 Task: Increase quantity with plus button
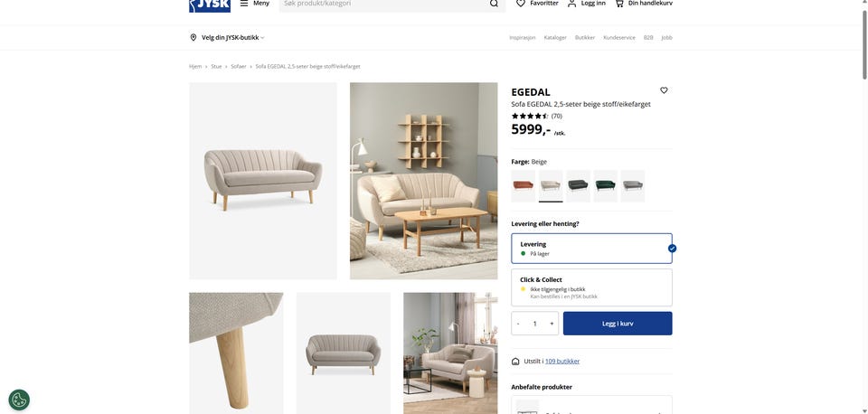pyautogui.click(x=552, y=324)
